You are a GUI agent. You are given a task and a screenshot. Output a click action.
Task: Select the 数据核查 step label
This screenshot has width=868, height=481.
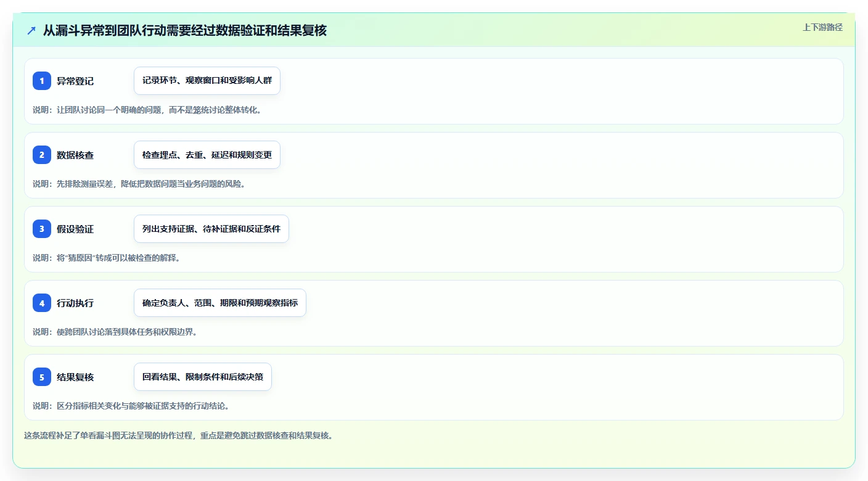click(x=75, y=155)
